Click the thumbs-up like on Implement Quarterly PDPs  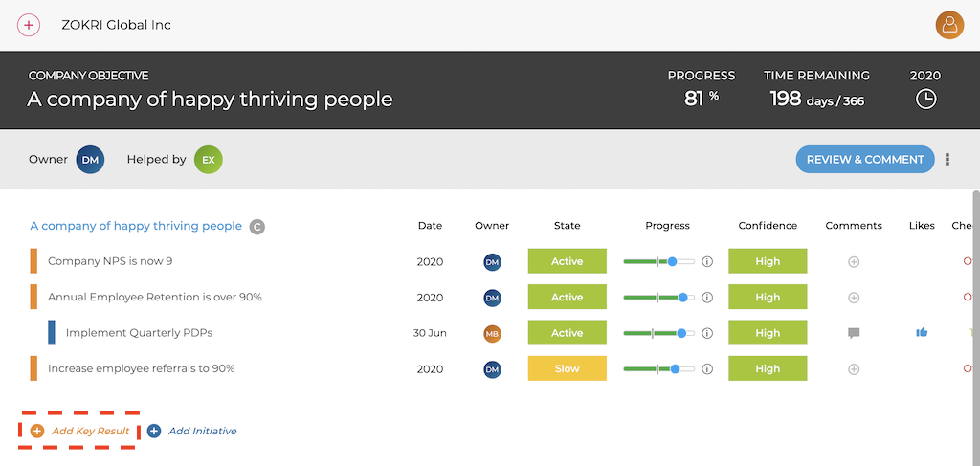pos(922,332)
